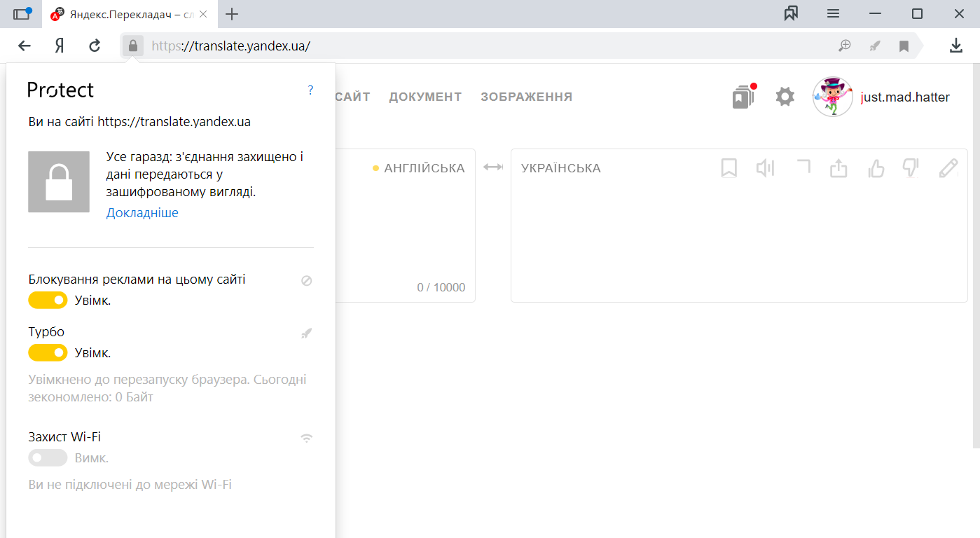This screenshot has width=980, height=538.
Task: Click the Protect panel title
Action: [x=60, y=90]
